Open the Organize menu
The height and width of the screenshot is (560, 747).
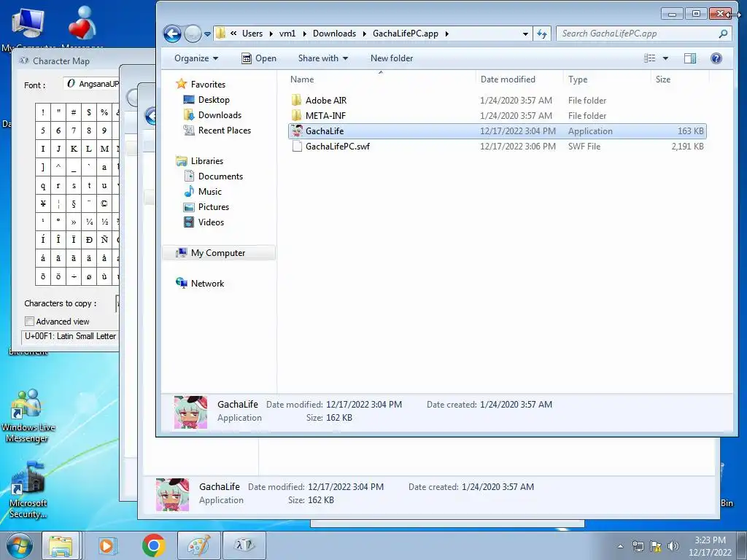click(196, 58)
